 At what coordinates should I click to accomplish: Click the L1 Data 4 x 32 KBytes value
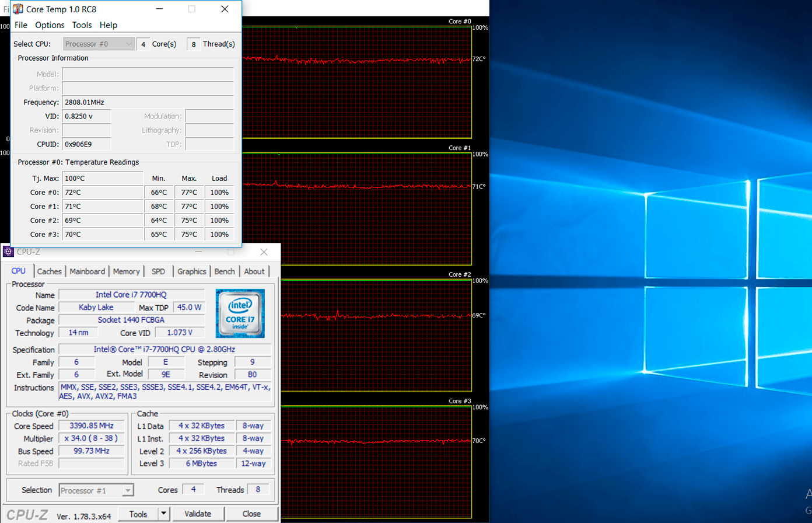coord(201,426)
